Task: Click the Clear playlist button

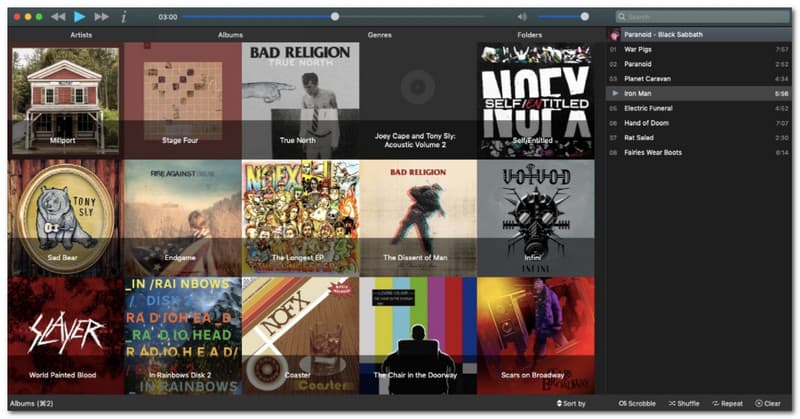Action: coord(768,404)
